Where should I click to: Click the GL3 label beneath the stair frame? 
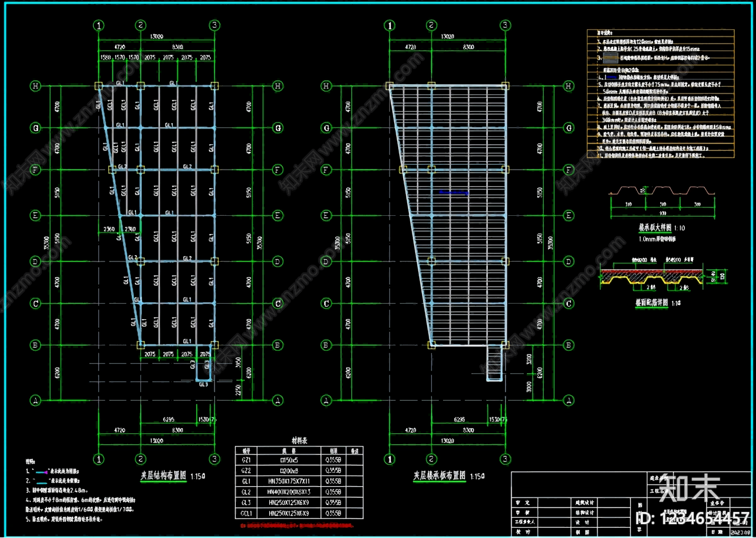point(203,385)
